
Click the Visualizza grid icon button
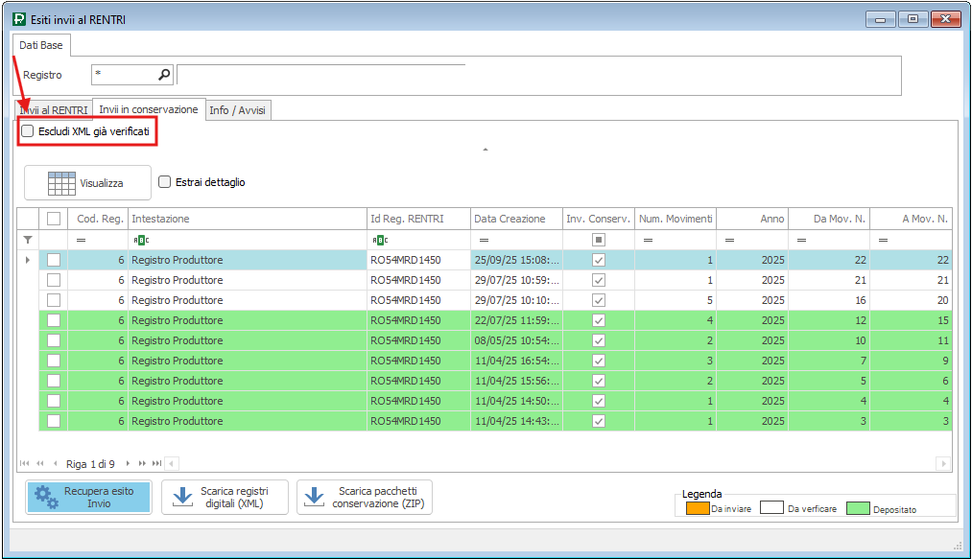[87, 183]
